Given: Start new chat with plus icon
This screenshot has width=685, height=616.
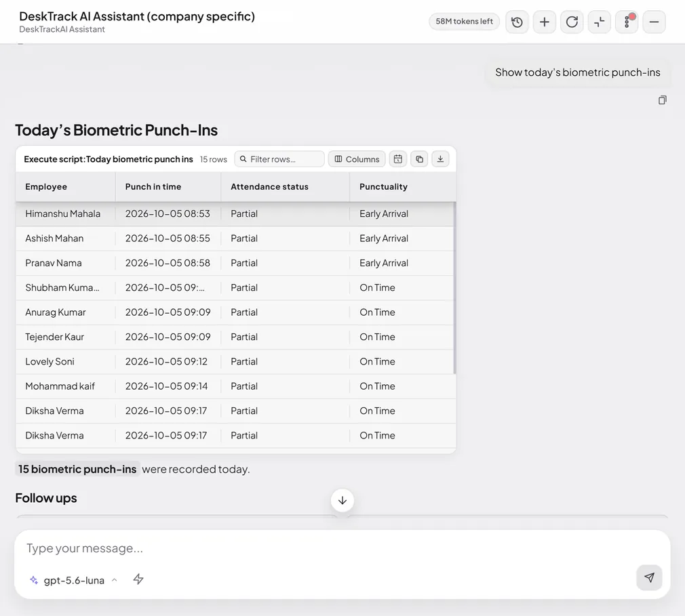Looking at the screenshot, I should [545, 22].
